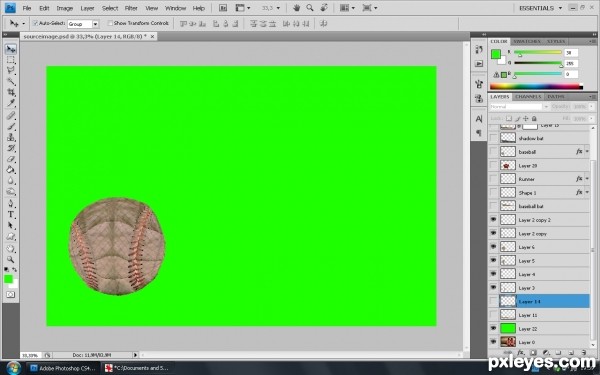This screenshot has width=600, height=375.
Task: Toggle Quick Mask mode button
Action: 11,295
